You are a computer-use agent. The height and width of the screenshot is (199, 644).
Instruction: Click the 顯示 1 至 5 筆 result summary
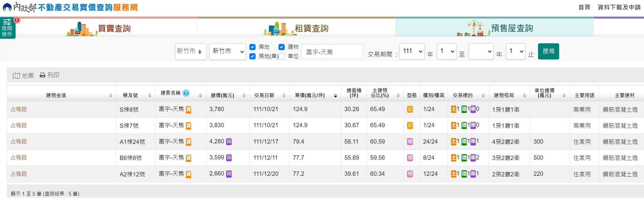pyautogui.click(x=45, y=194)
